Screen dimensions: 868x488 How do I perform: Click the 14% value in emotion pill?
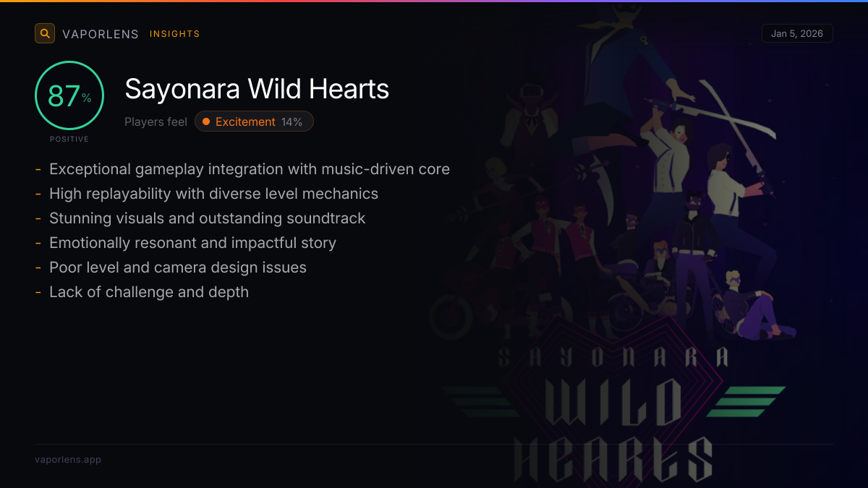pos(292,122)
